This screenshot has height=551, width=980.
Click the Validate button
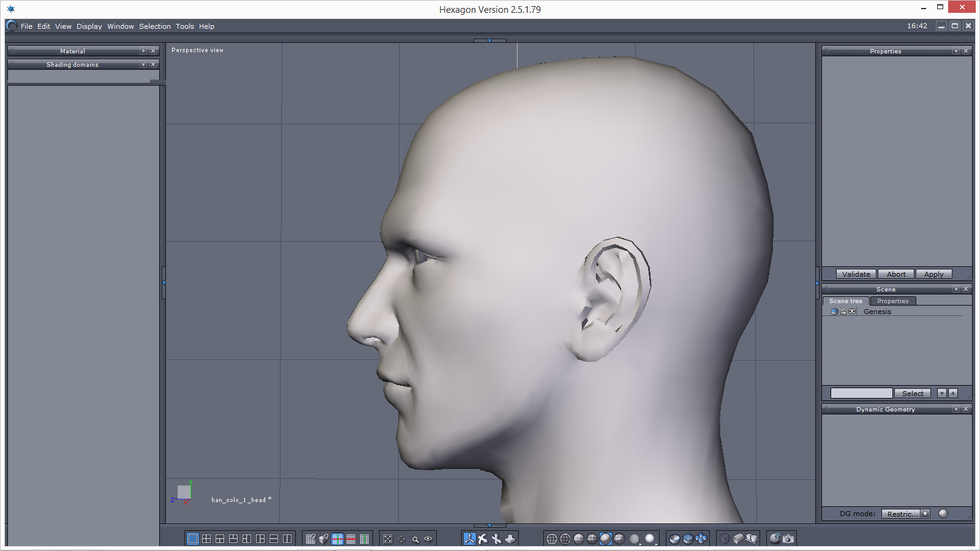point(856,274)
